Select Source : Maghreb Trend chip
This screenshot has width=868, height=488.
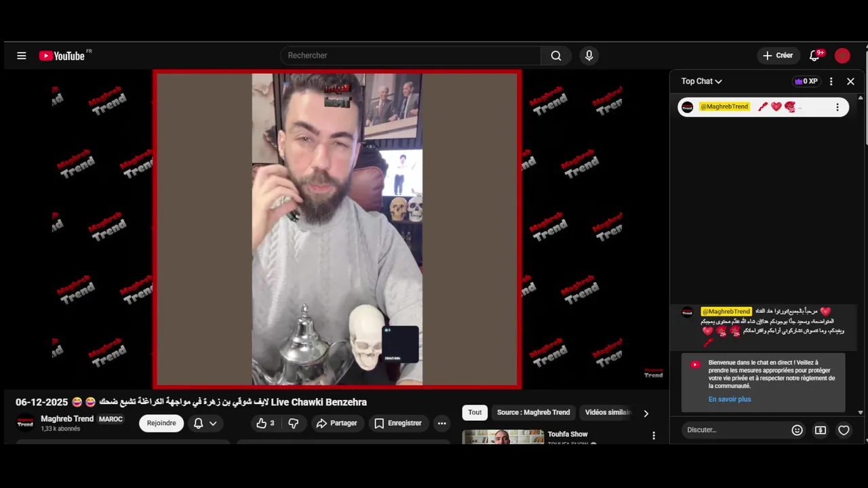pos(533,412)
